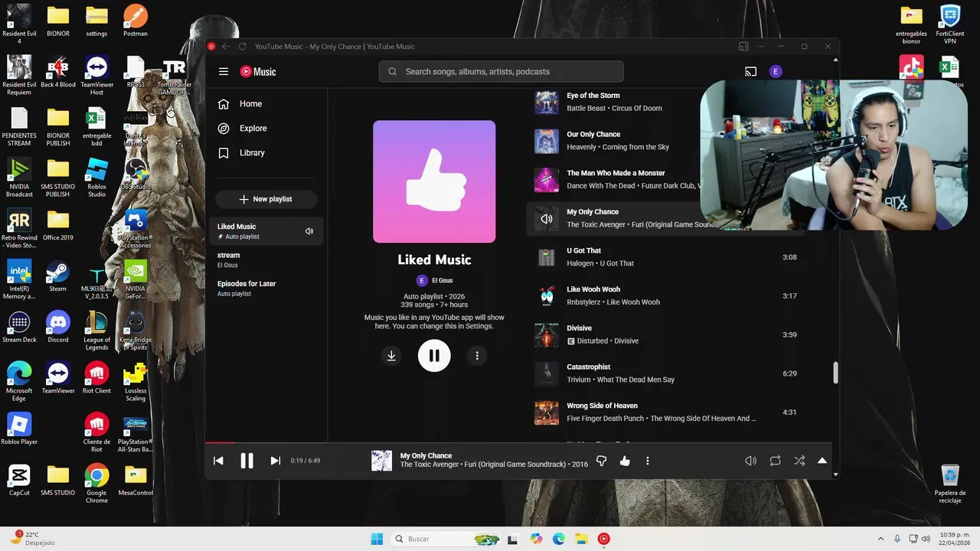The image size is (980, 551).
Task: Open the Google Chrome desktop shortcut
Action: (x=96, y=484)
